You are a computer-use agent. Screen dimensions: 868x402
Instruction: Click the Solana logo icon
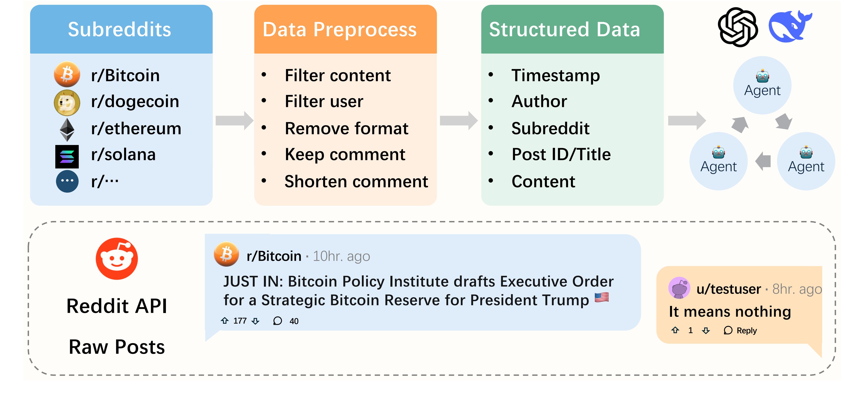tap(67, 157)
